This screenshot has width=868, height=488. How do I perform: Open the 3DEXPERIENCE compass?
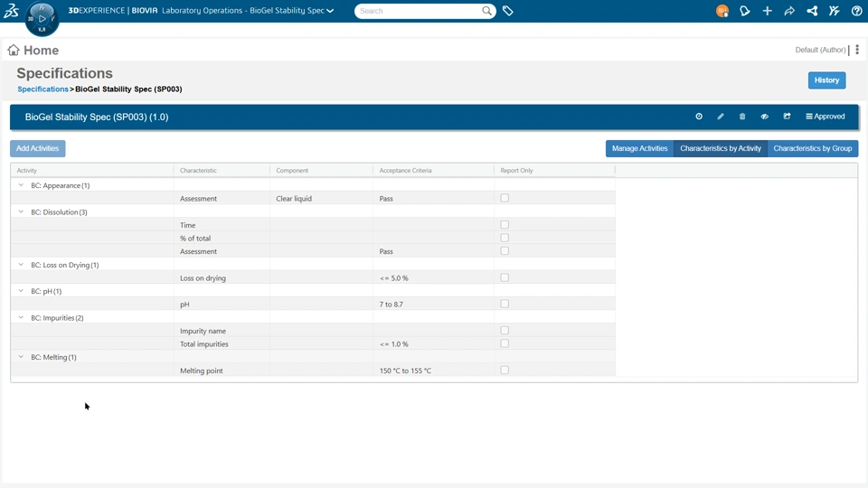click(42, 19)
